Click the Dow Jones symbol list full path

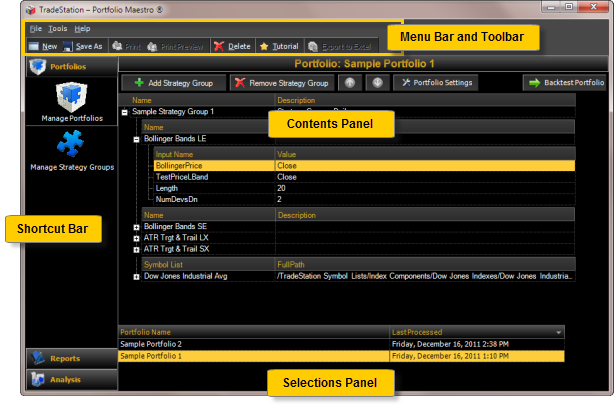[x=424, y=276]
